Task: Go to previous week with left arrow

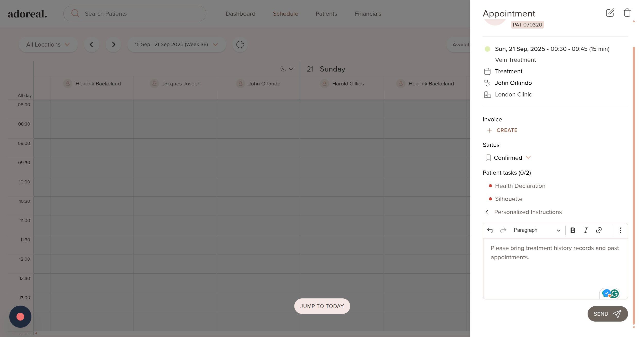Action: [x=91, y=45]
